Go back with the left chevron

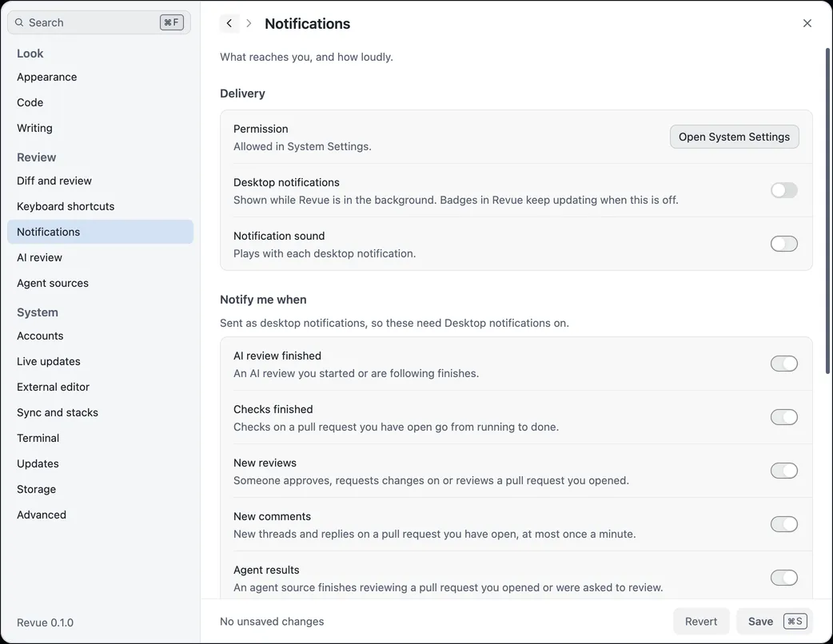229,23
